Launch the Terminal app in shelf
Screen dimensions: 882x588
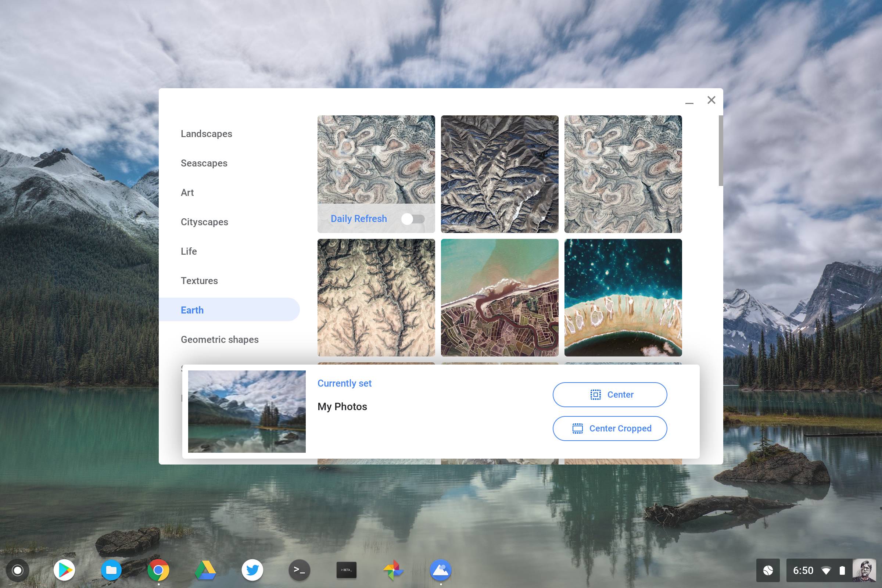coord(299,570)
